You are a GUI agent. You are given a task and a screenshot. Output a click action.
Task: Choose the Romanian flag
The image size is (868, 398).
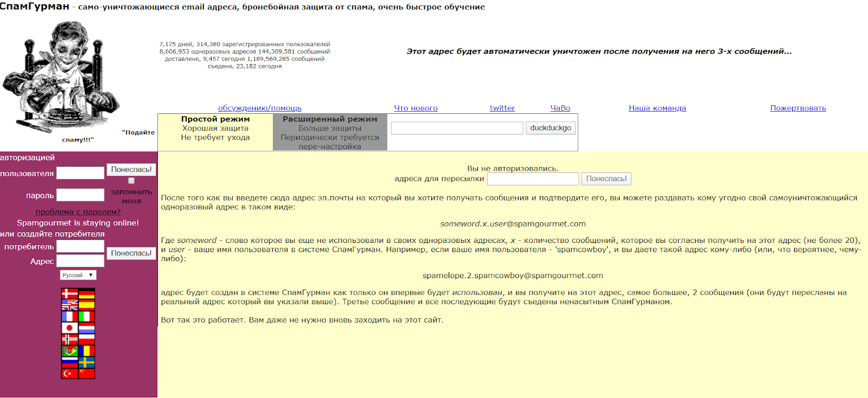(x=87, y=351)
